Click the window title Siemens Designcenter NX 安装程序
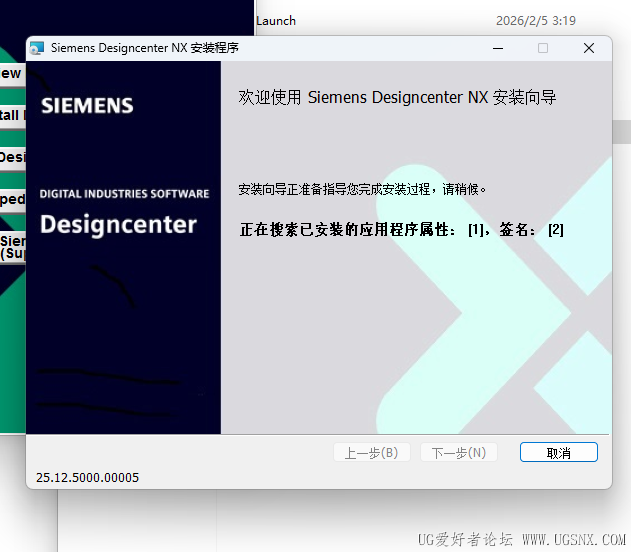 144,48
